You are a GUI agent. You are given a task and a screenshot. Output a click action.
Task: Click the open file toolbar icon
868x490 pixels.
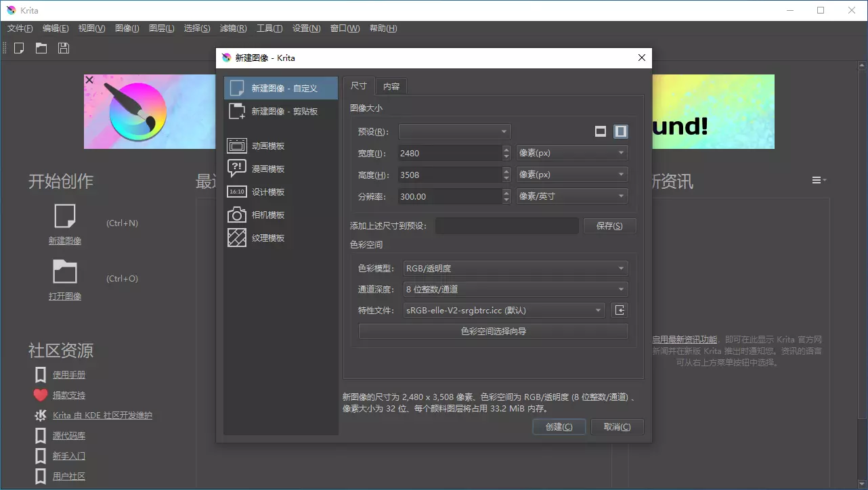[x=41, y=48]
